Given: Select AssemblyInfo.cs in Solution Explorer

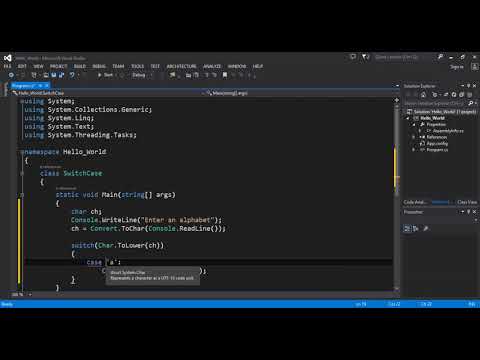Looking at the screenshot, I should [x=448, y=131].
